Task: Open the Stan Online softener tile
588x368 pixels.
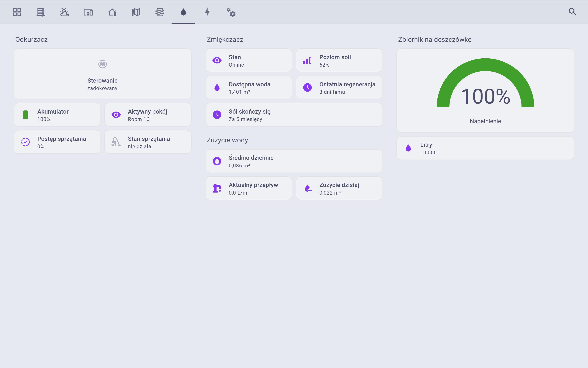Action: click(x=249, y=60)
